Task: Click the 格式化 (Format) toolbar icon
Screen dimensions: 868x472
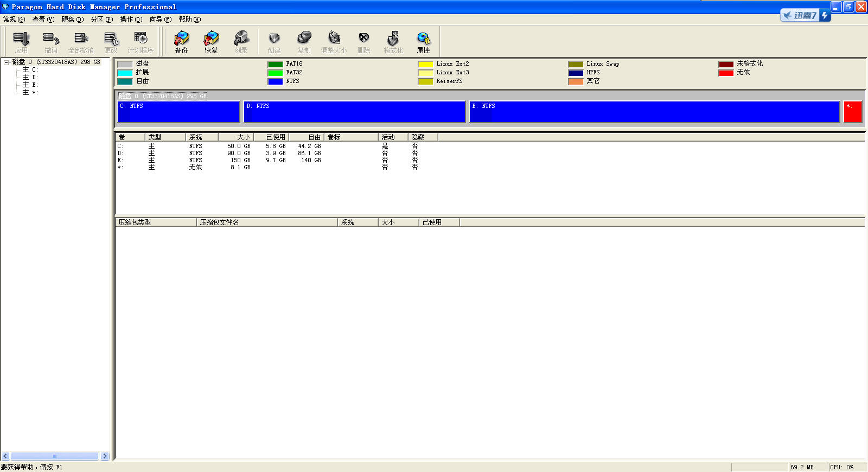Action: [x=393, y=41]
